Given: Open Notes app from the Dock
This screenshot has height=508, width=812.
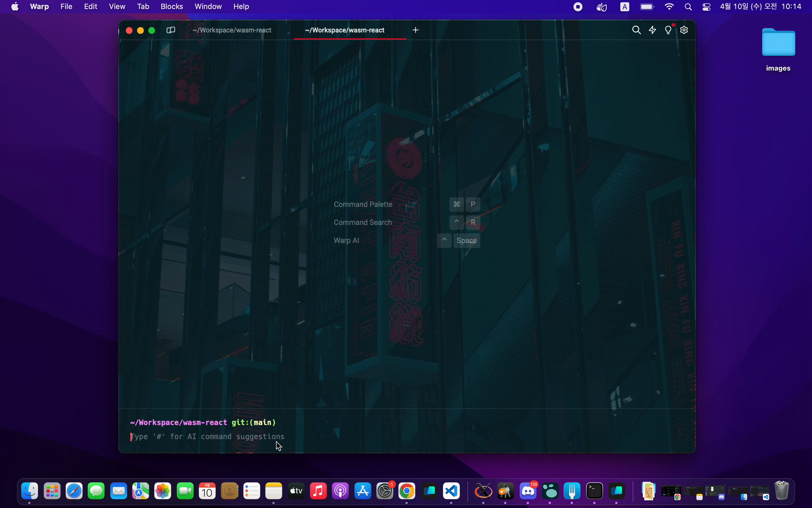Looking at the screenshot, I should click(274, 491).
